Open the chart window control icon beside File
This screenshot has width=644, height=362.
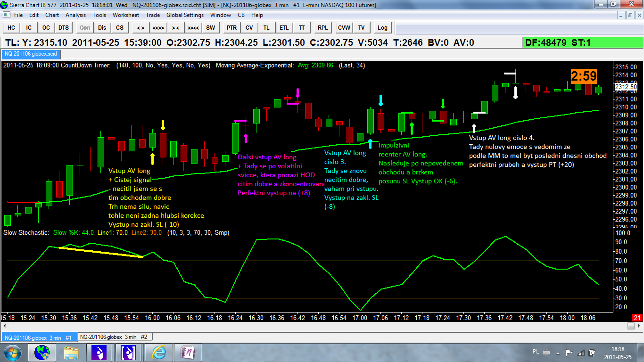[6, 15]
